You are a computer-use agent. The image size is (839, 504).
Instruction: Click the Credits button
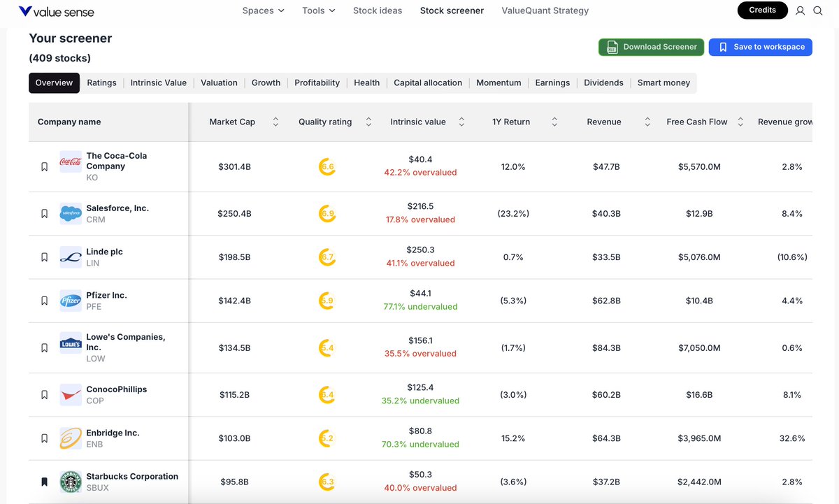click(x=762, y=10)
